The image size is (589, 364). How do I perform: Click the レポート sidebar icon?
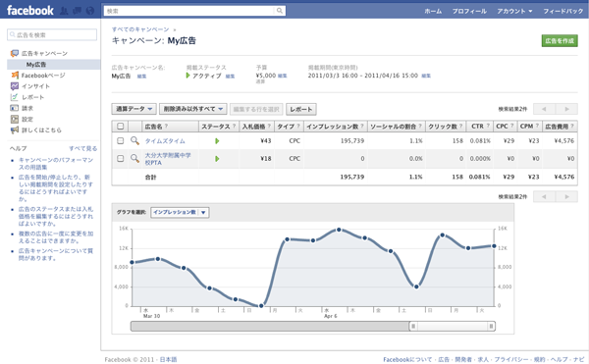click(x=15, y=97)
